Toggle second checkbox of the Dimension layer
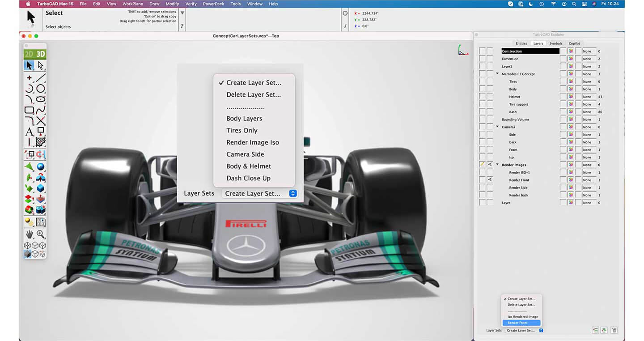The image size is (644, 341). click(x=490, y=59)
